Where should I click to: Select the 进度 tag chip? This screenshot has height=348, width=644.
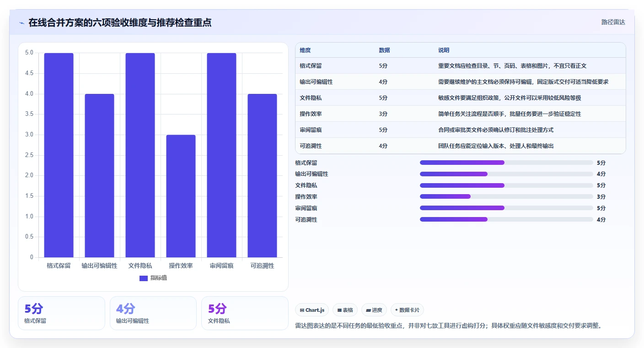coord(374,310)
